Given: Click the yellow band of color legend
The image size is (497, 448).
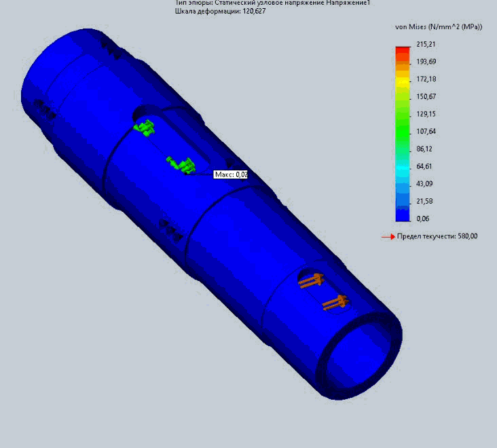Looking at the screenshot, I should click(403, 81).
